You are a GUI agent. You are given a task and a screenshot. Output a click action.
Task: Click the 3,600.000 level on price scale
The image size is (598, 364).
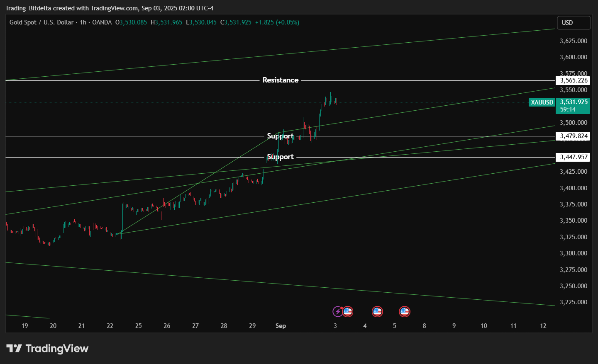pos(574,57)
